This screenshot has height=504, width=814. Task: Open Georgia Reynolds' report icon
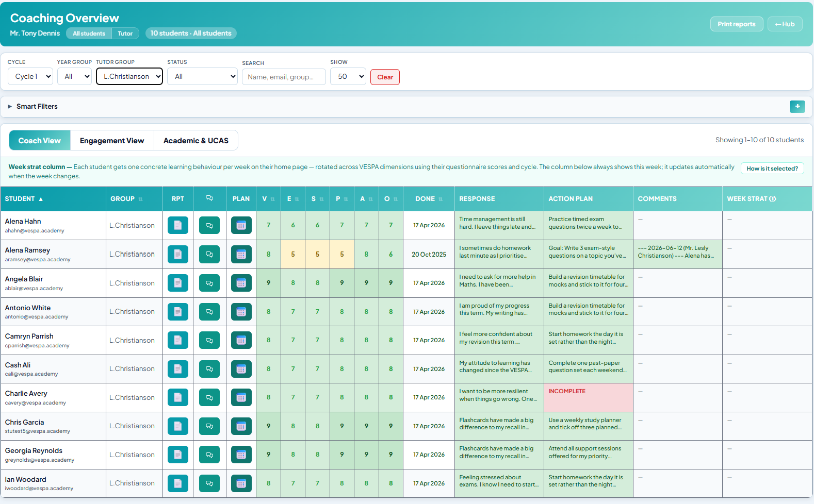click(178, 455)
